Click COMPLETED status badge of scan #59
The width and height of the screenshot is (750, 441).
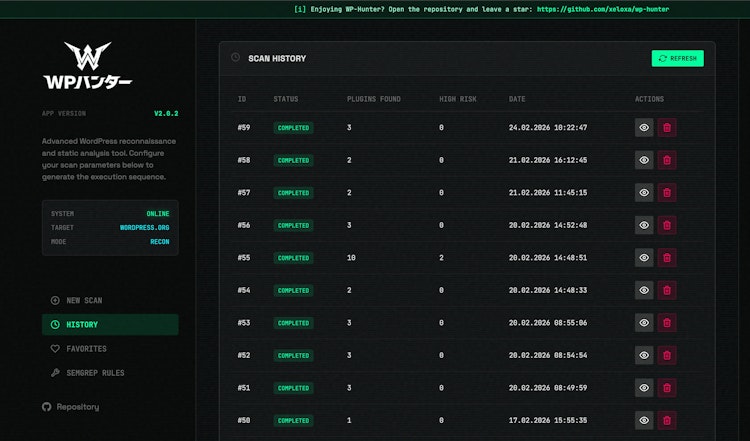(293, 128)
